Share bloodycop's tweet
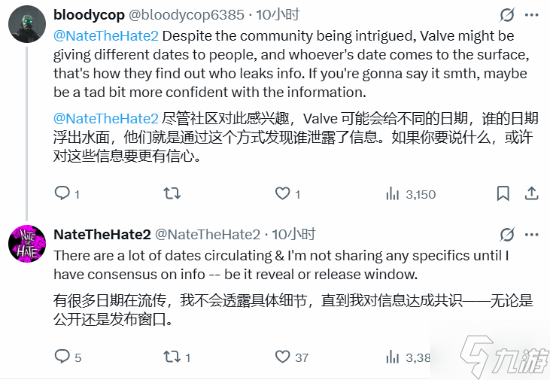 point(531,193)
